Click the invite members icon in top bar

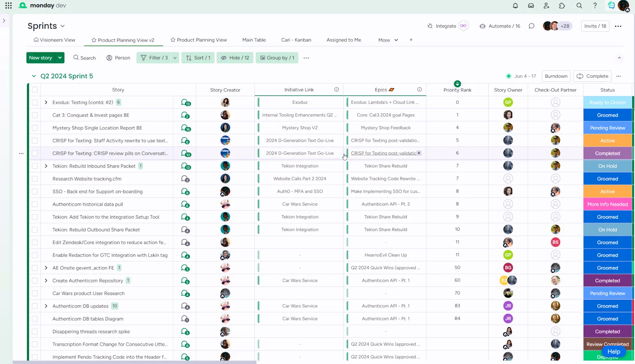click(x=546, y=6)
